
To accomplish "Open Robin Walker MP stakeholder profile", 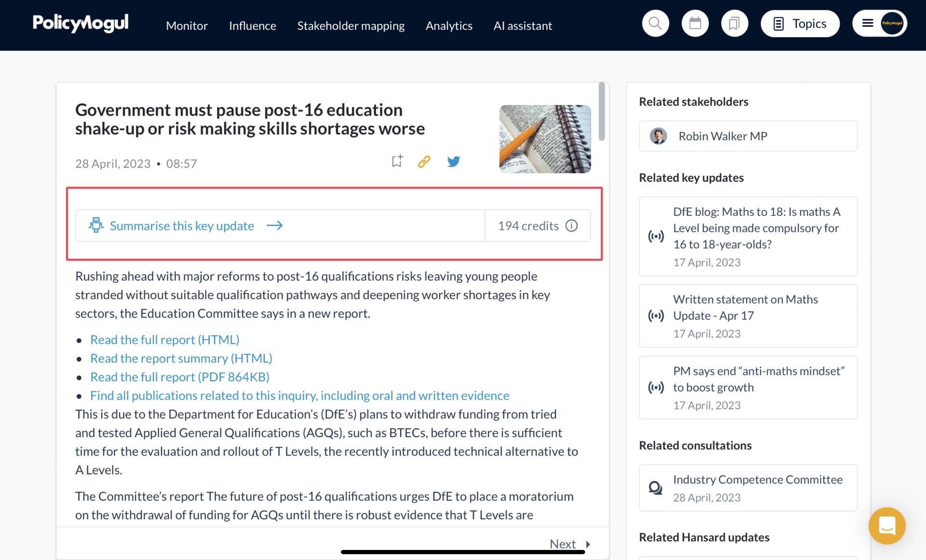I will 722,136.
